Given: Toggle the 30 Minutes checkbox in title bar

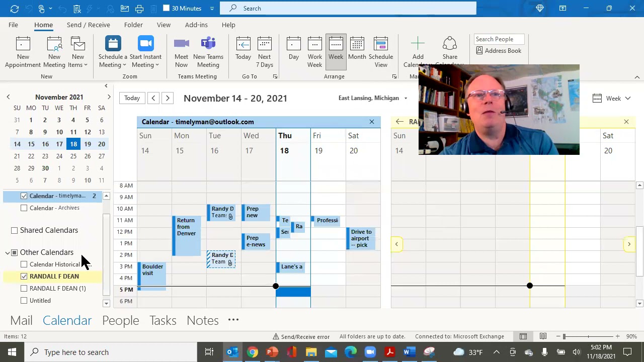Looking at the screenshot, I should [x=167, y=8].
